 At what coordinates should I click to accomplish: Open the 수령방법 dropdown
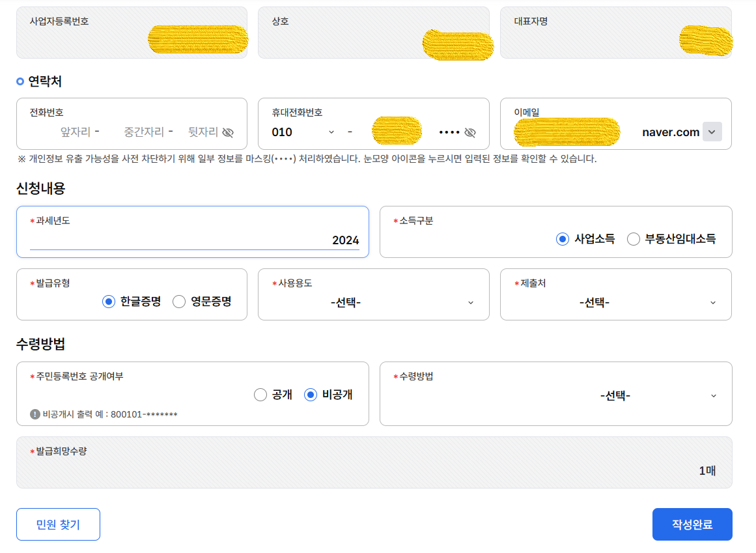click(x=712, y=394)
